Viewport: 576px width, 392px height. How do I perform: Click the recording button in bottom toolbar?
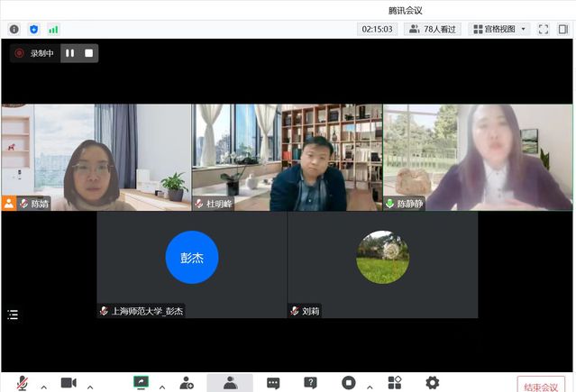pos(349,383)
